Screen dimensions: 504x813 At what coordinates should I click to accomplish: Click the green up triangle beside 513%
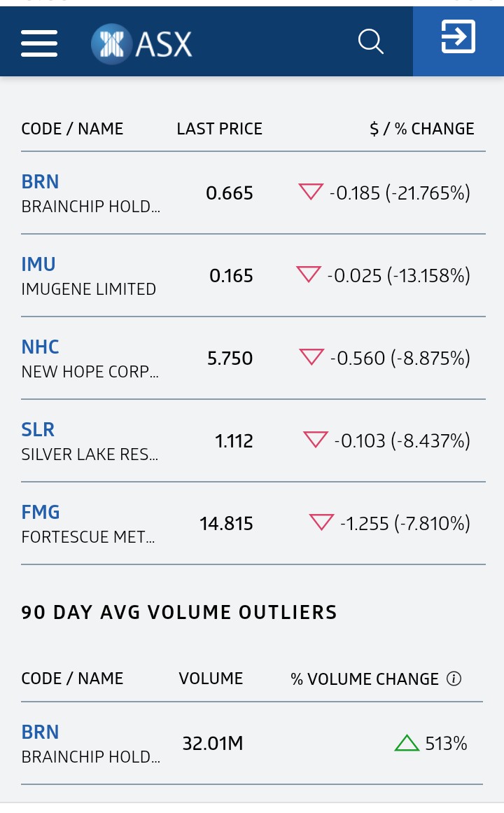click(x=407, y=743)
